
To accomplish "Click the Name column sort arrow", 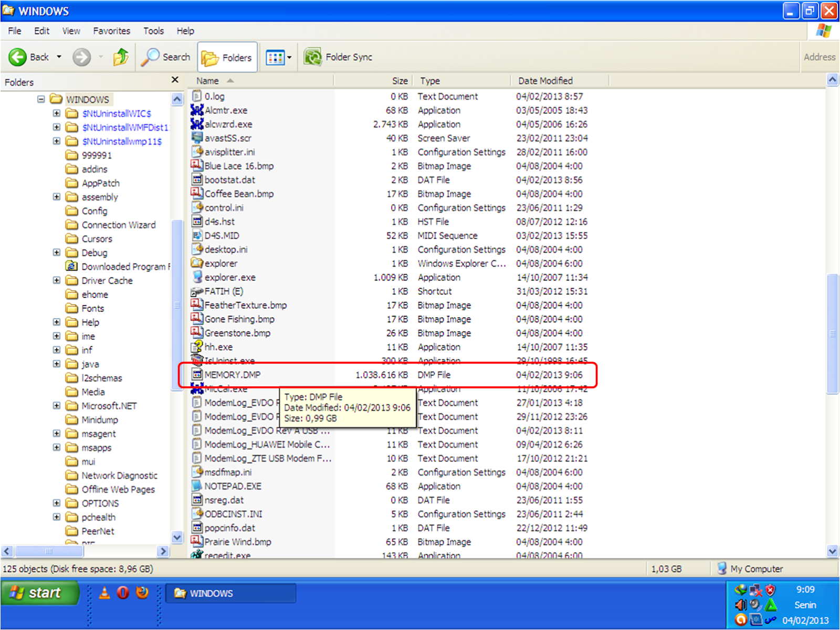I will (x=230, y=80).
